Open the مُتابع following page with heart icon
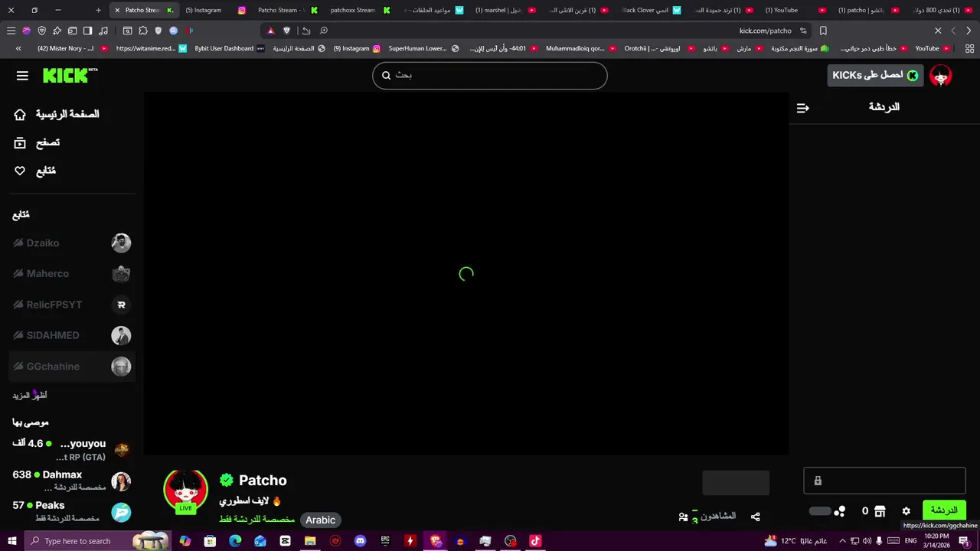Viewport: 980px width, 551px height. coord(34,171)
